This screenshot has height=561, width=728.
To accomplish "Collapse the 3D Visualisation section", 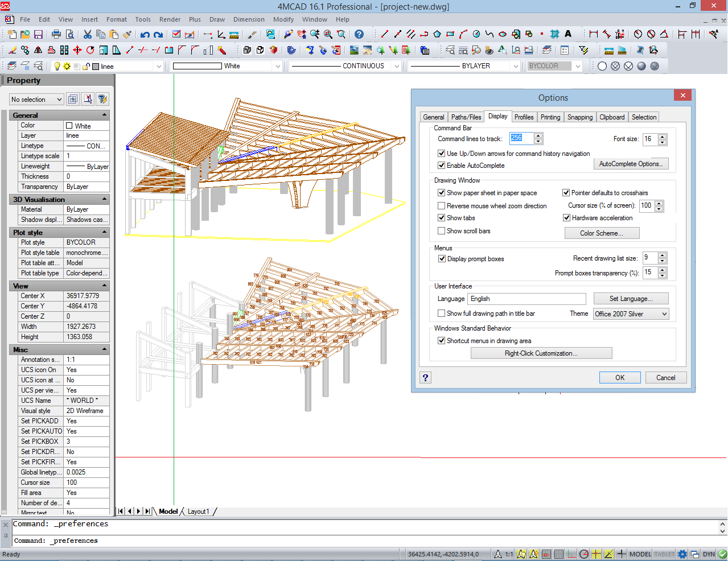I will tap(105, 199).
